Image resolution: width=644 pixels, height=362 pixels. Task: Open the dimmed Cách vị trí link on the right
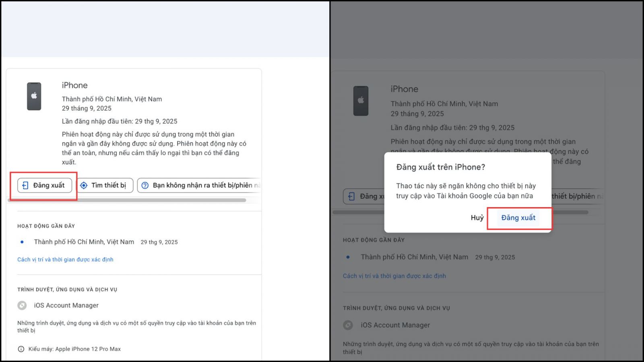pyautogui.click(x=394, y=276)
